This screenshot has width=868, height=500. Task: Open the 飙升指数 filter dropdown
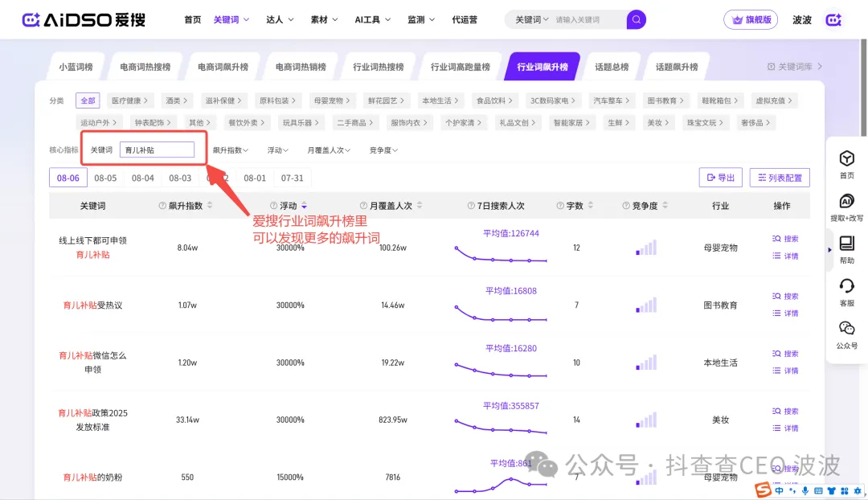click(x=231, y=150)
